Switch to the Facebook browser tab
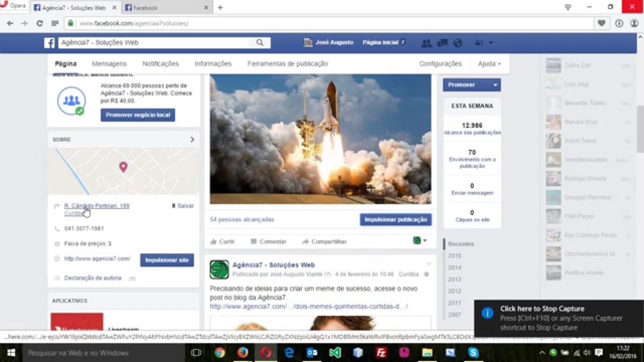The image size is (644, 362). coord(166,8)
